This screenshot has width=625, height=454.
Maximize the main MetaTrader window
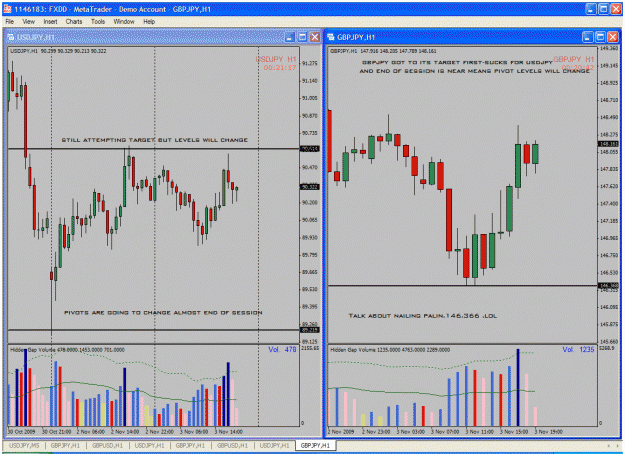603,9
